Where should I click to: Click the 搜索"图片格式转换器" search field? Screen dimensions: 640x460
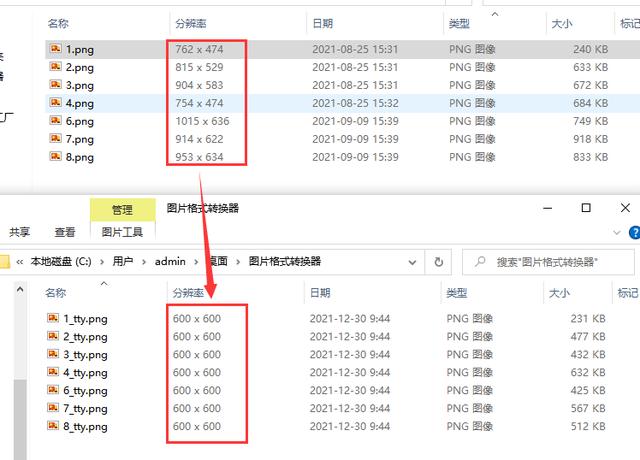[548, 262]
